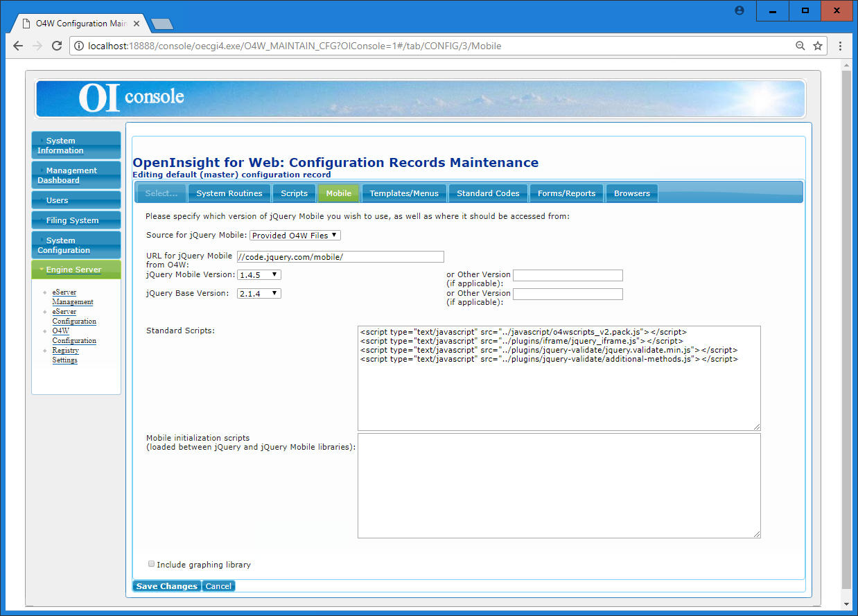Open the Chrome profile icon

coord(739,10)
